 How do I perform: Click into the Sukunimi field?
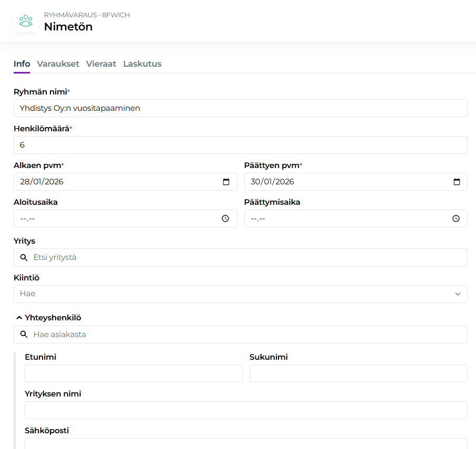(358, 373)
